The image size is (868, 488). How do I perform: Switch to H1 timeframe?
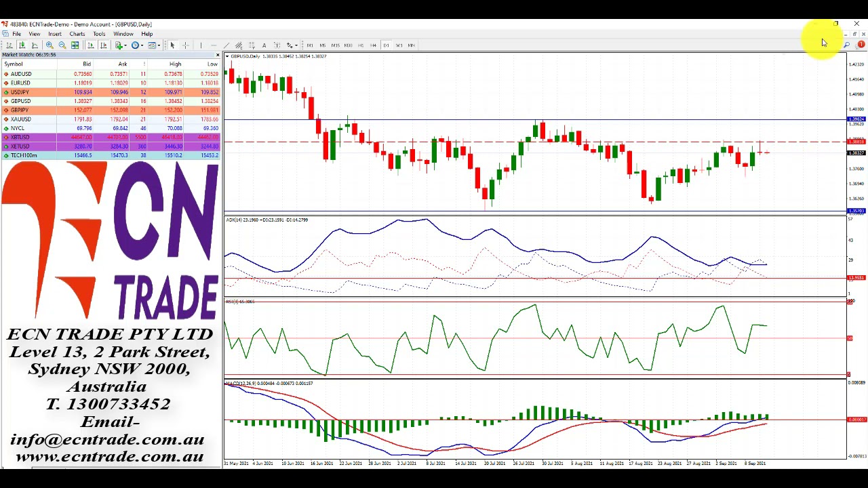coord(361,45)
